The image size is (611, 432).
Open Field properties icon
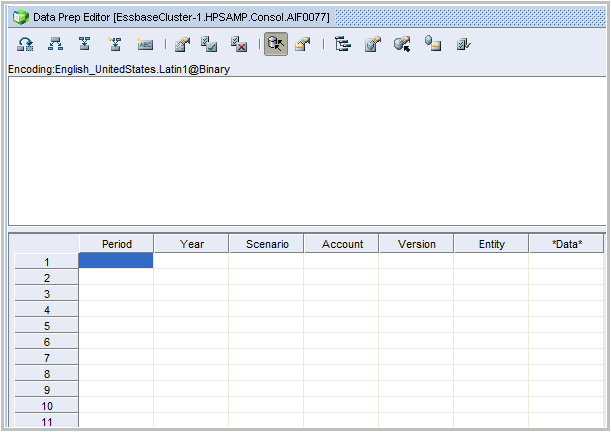point(182,44)
